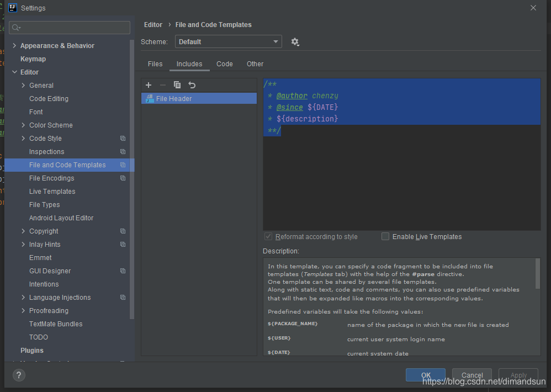The width and height of the screenshot is (551, 392).
Task: Click the @since ${DATE} template line
Action: [303, 107]
